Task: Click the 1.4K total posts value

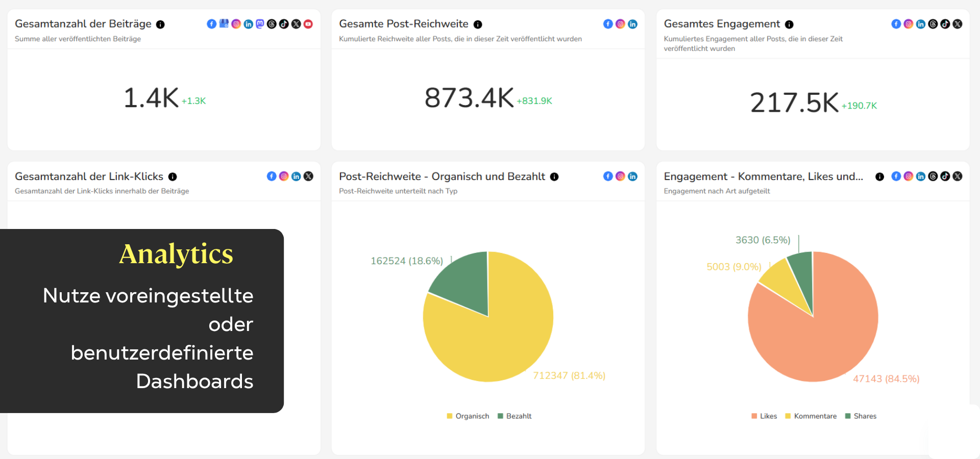Action: pos(151,97)
